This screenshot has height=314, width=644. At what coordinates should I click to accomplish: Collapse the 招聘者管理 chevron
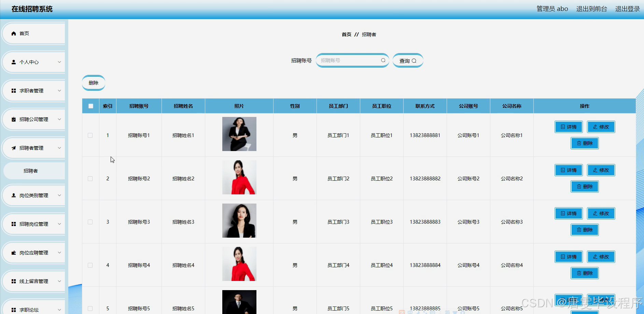tap(59, 148)
